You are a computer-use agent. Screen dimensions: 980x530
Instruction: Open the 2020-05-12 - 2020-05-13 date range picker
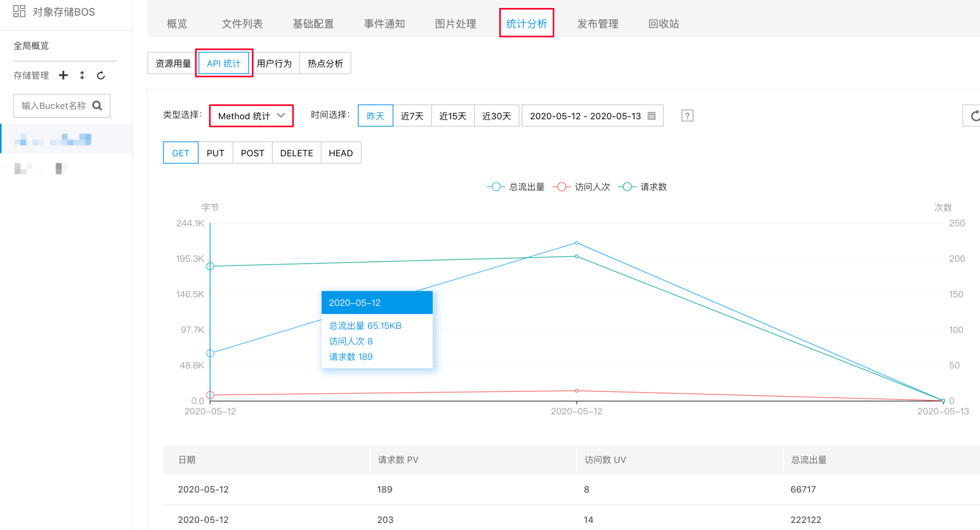click(593, 116)
